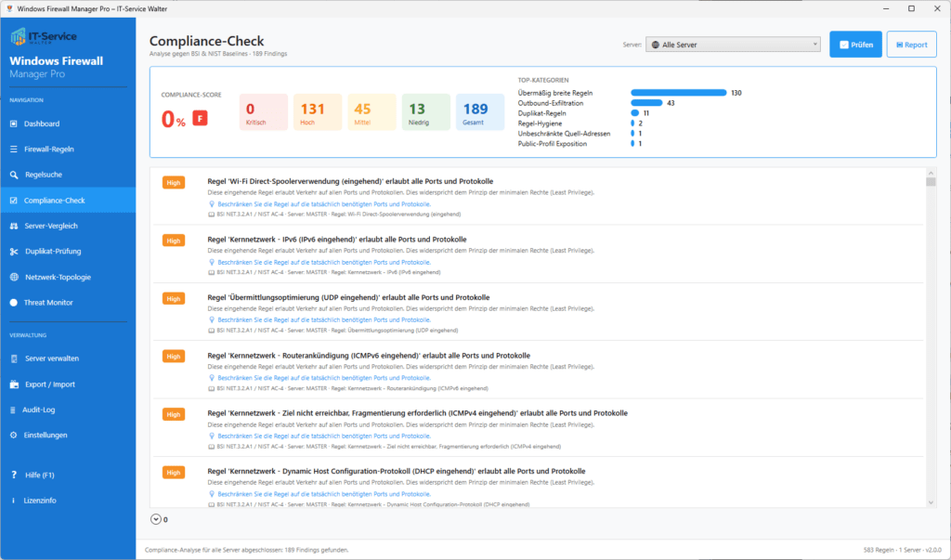
Task: Go to Firewall-Regeln
Action: pos(68,150)
